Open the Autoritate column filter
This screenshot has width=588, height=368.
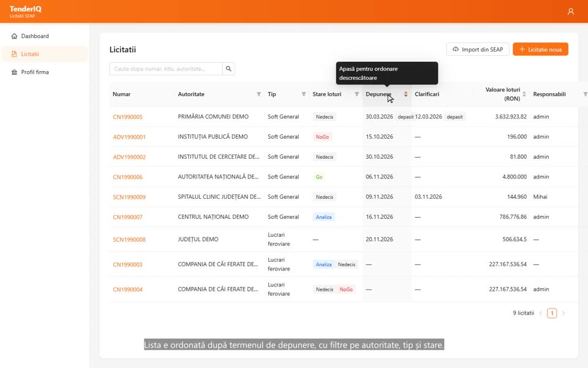click(258, 94)
